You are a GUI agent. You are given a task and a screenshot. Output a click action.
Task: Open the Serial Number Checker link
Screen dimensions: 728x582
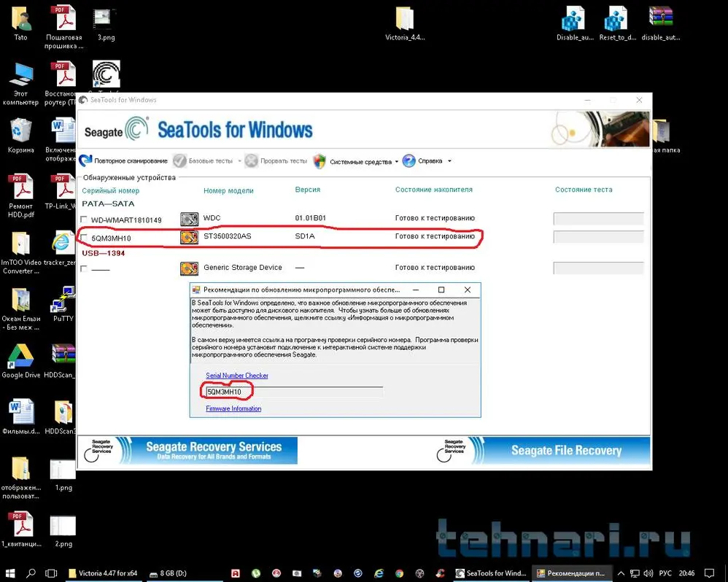click(237, 375)
